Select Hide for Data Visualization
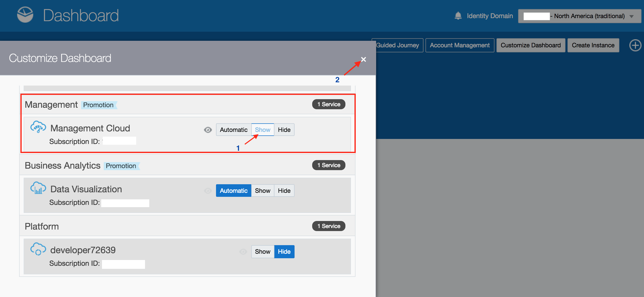Viewport: 644px width, 297px height. pos(284,191)
